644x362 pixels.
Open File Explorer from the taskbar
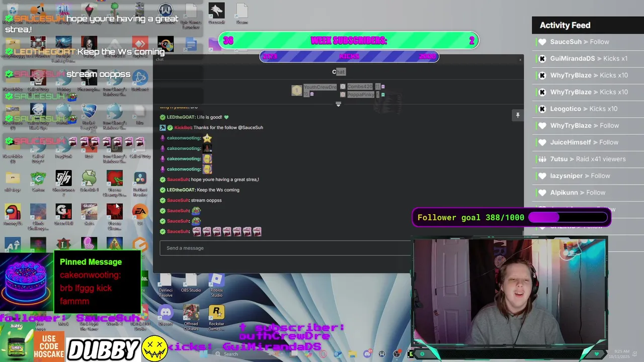click(x=352, y=354)
